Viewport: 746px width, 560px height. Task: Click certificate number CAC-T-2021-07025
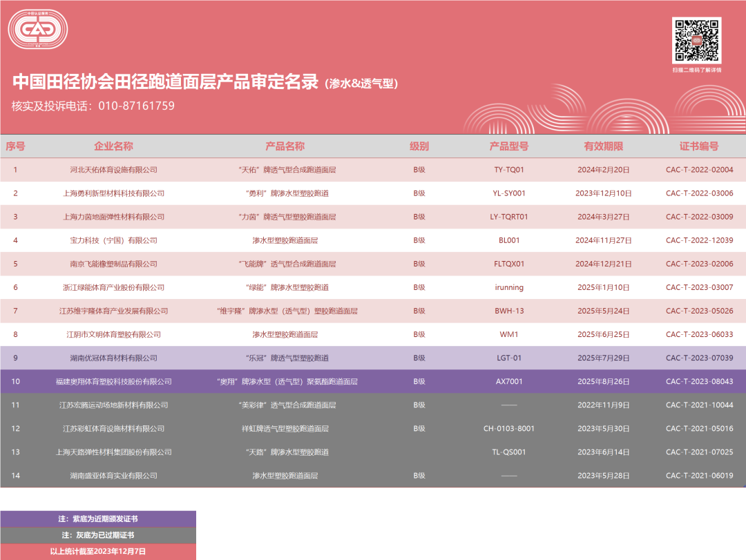[x=699, y=452]
